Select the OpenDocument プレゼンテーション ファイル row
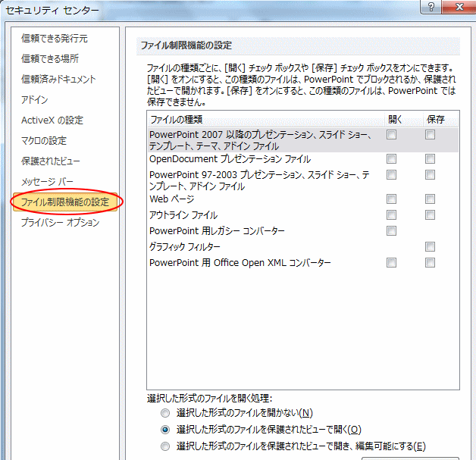Screen dimensions: 476x460 click(303, 159)
